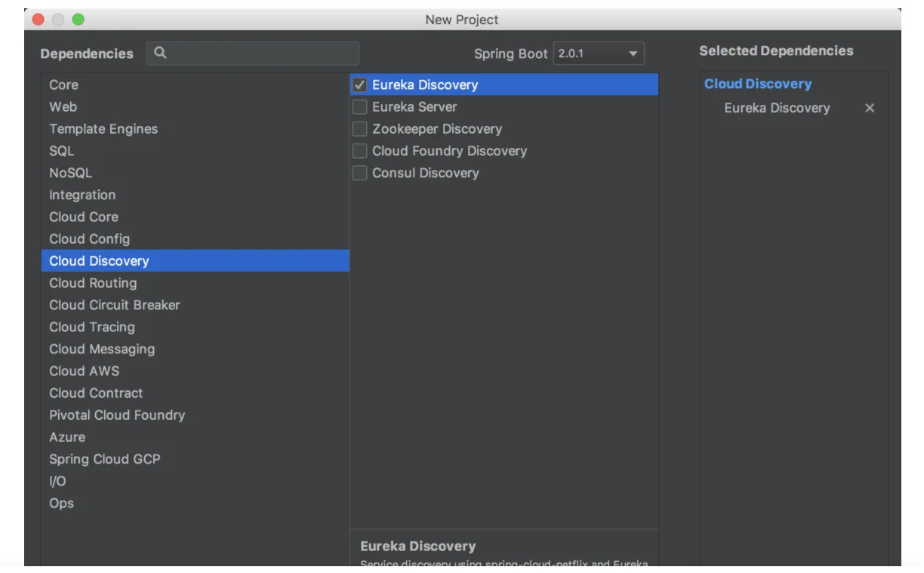Choose the Cloud Circuit Breaker category
The height and width of the screenshot is (573, 924).
click(195, 305)
